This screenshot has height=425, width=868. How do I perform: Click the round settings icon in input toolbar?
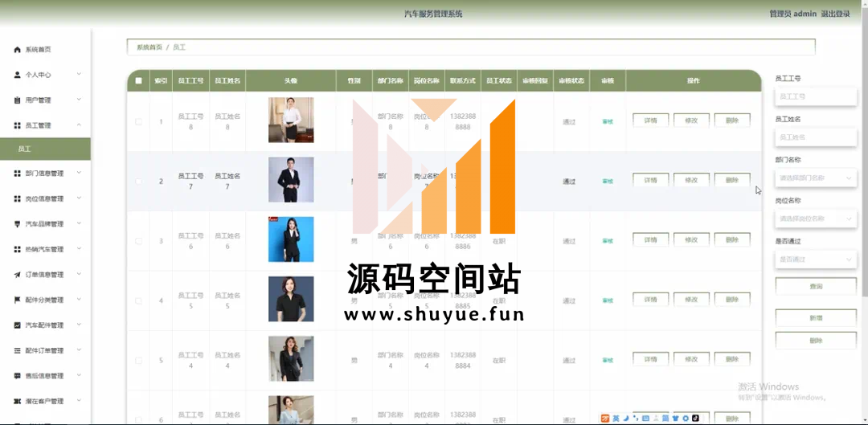pyautogui.click(x=686, y=419)
